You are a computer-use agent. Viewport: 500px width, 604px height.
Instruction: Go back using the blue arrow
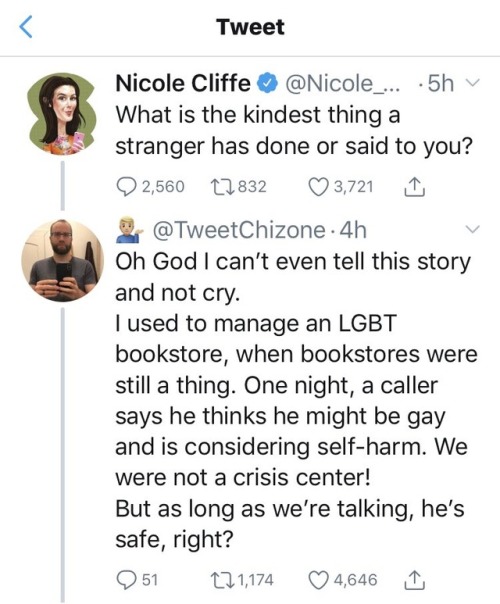click(x=26, y=27)
